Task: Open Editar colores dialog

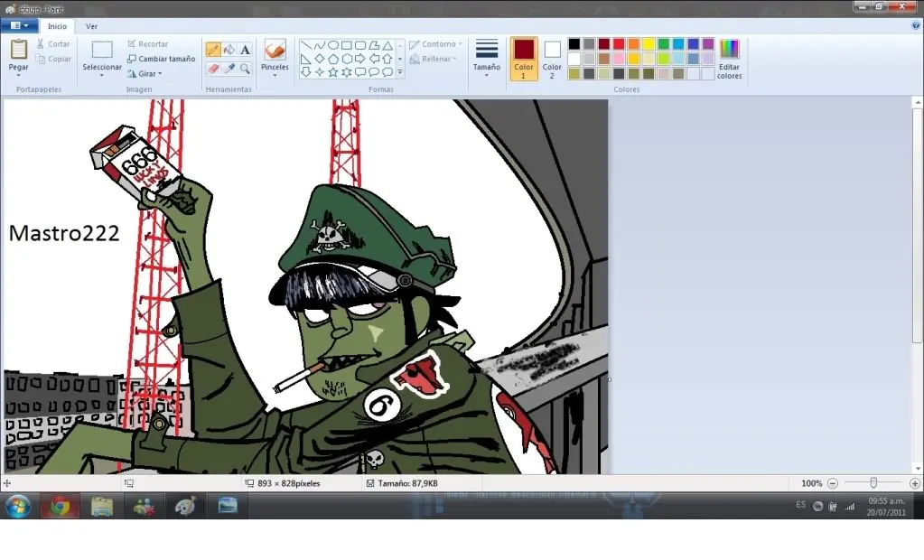Action: [x=730, y=59]
